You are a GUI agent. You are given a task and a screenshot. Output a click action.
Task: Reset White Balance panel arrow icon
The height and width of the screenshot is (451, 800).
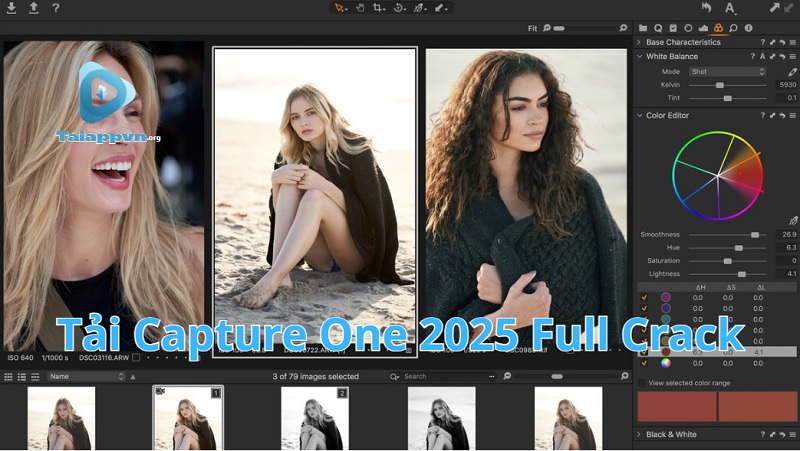click(782, 56)
